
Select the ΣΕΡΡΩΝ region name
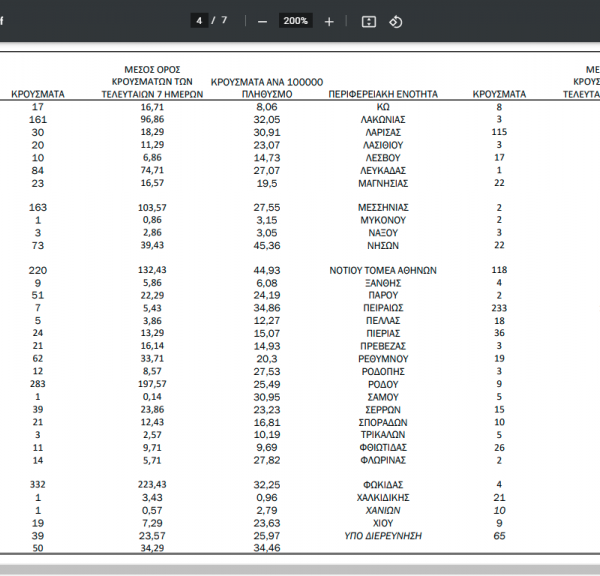pyautogui.click(x=383, y=410)
